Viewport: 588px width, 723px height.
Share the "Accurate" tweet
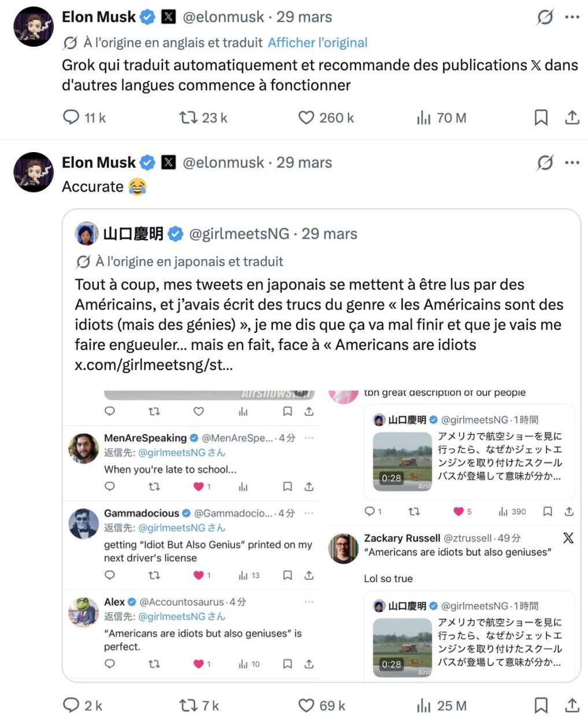pos(572,705)
